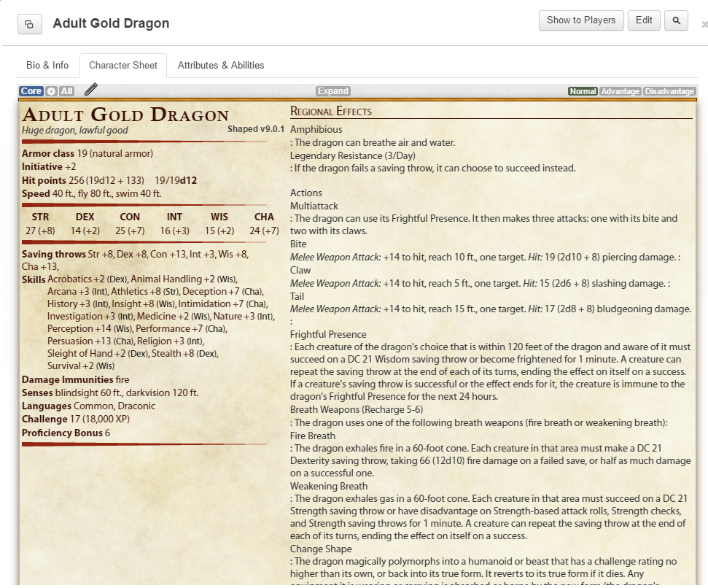Open the gear settings icon
This screenshot has height=588, width=708.
52,91
